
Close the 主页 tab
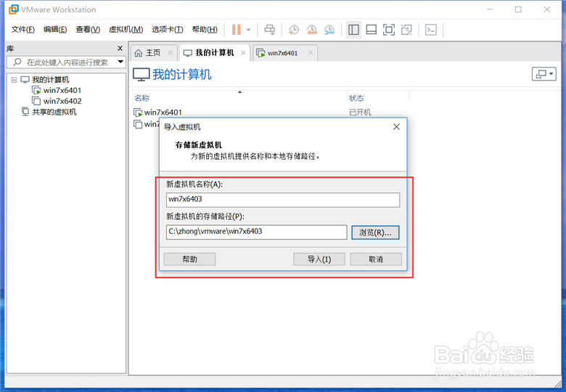pos(171,53)
